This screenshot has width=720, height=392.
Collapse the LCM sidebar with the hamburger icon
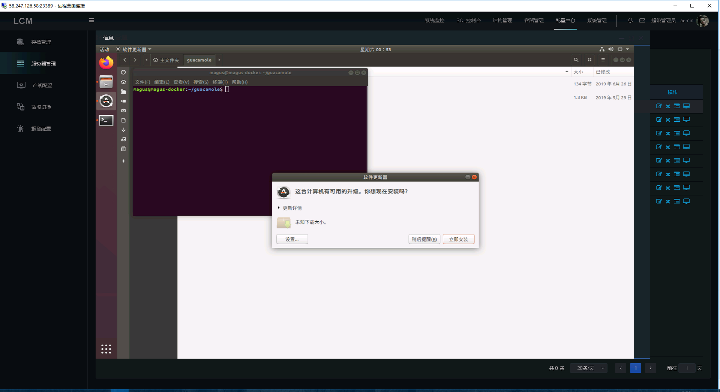tap(91, 20)
